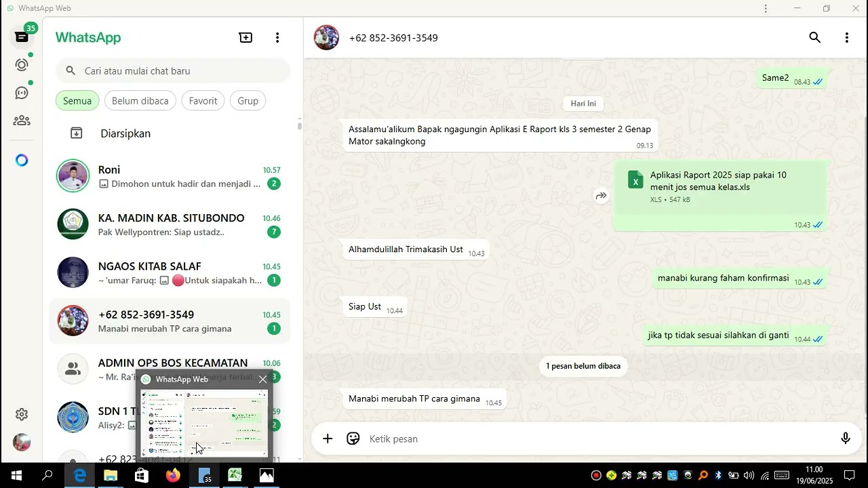Open the emoji picker

click(353, 439)
